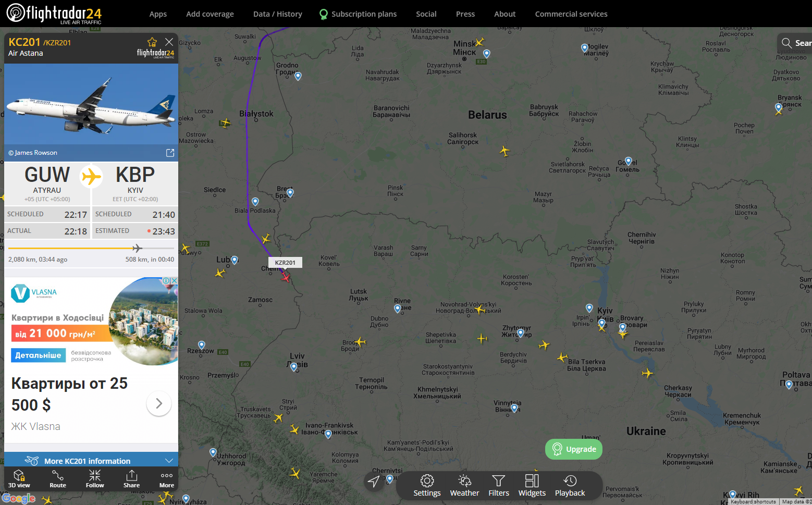Open the Apps menu item
Viewport: 812px width, 505px height.
[x=158, y=14]
